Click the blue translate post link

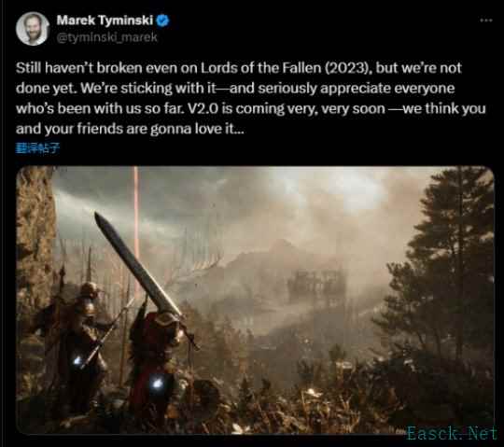(x=37, y=147)
